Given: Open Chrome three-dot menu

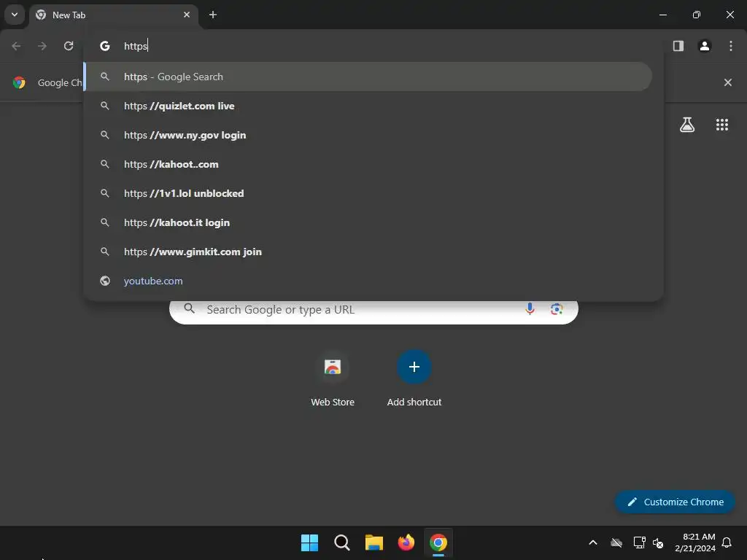Looking at the screenshot, I should pos(731,46).
